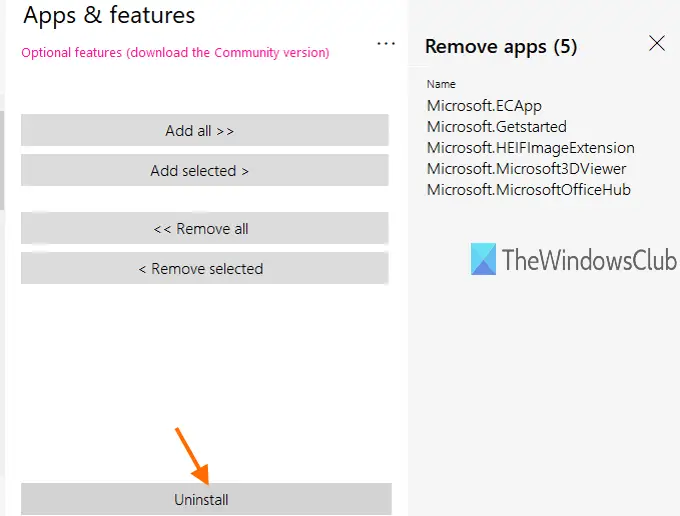Select Microsoft.MicrosoftOfficeHub entry
This screenshot has width=680, height=516.
[528, 190]
